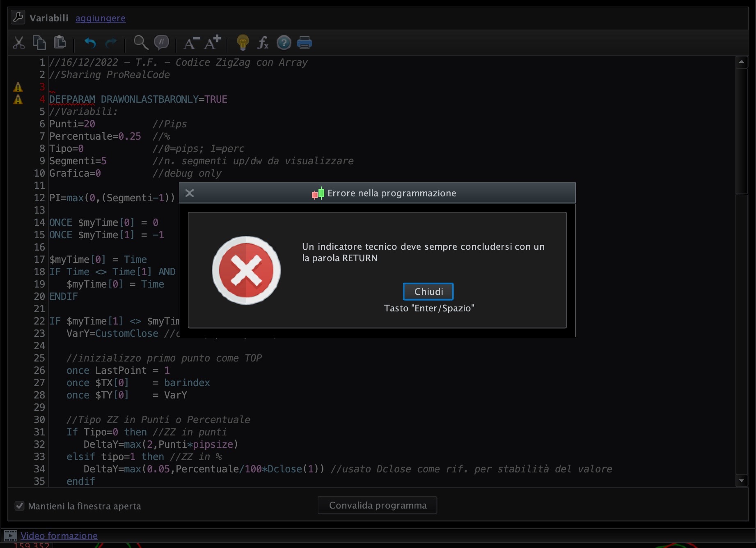
Task: Close the error dialog with X
Action: point(190,193)
